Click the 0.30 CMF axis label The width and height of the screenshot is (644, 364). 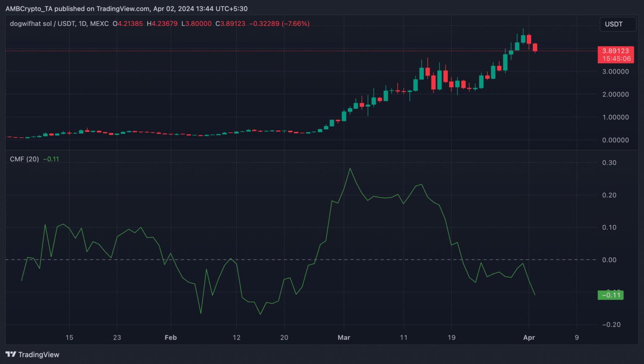(609, 163)
